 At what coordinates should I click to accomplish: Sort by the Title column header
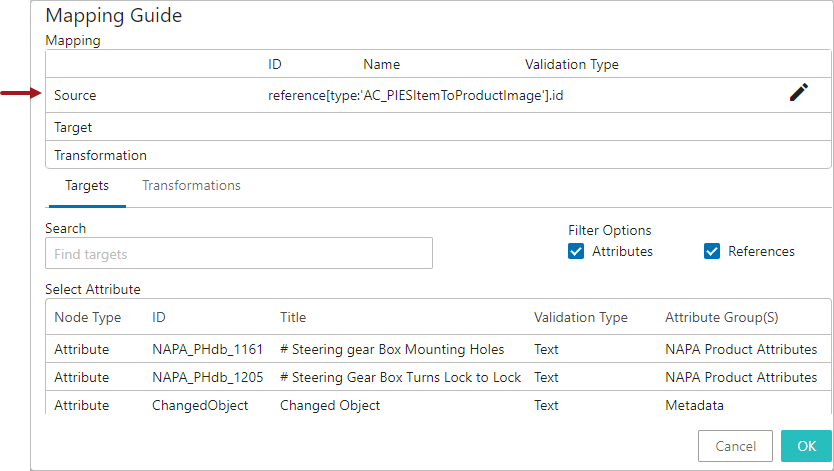293,317
